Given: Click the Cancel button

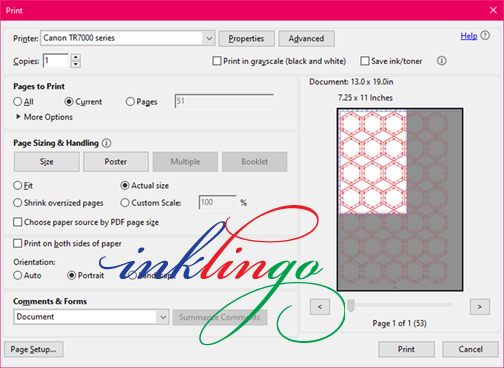Looking at the screenshot, I should pyautogui.click(x=470, y=349).
